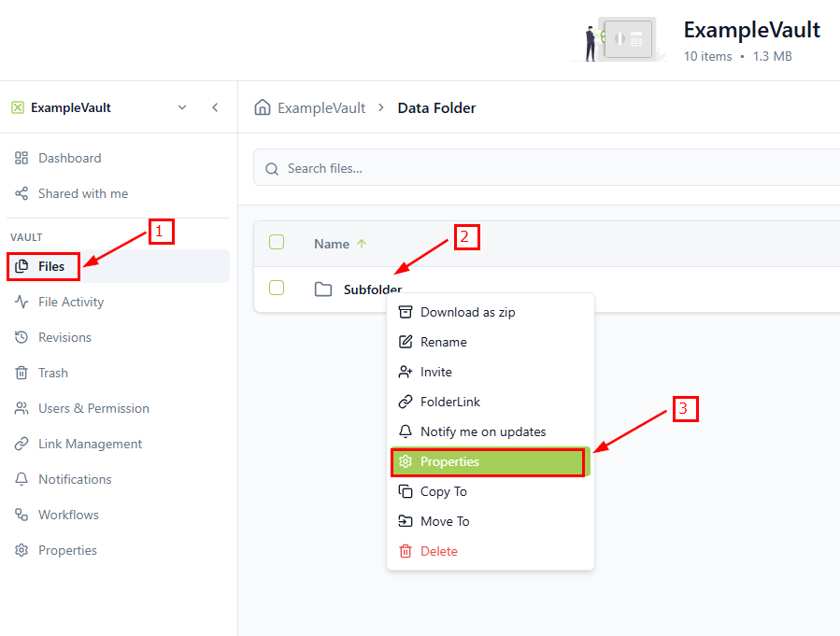Collapse the sidebar with left chevron

click(x=215, y=107)
